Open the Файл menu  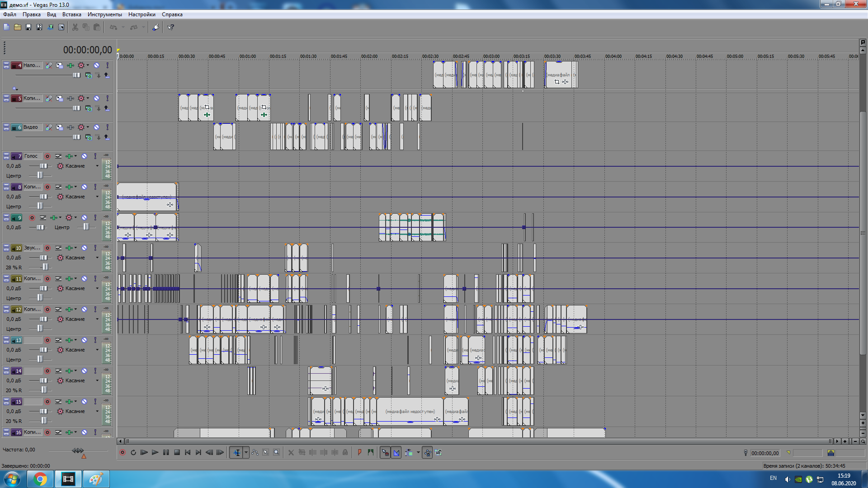(9, 14)
